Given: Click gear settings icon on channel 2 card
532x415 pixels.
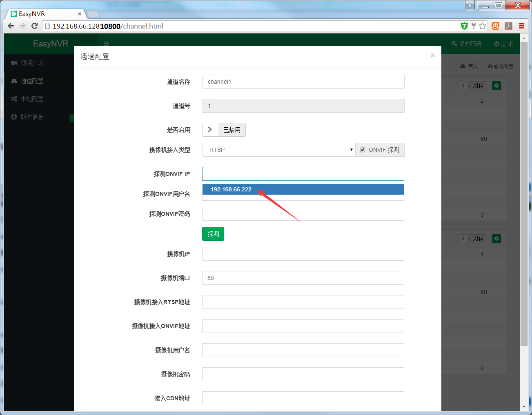Looking at the screenshot, I should 496,86.
